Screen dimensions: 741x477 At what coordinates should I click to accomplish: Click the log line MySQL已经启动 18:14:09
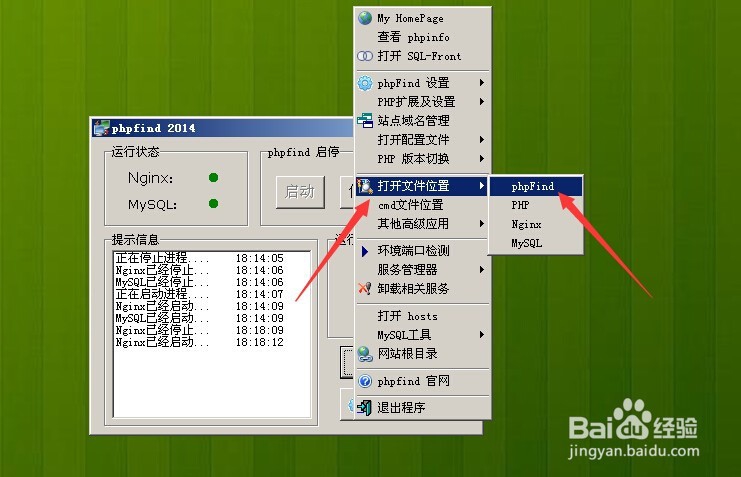199,318
